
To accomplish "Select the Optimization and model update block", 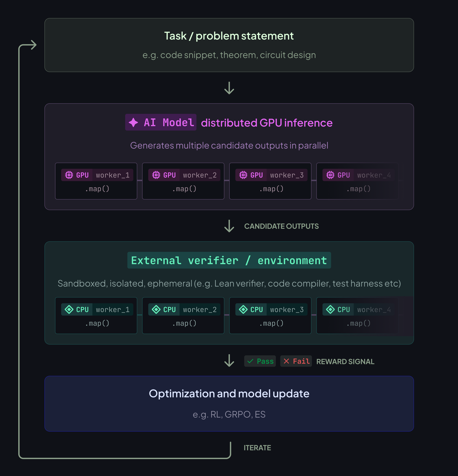I will pos(229,403).
